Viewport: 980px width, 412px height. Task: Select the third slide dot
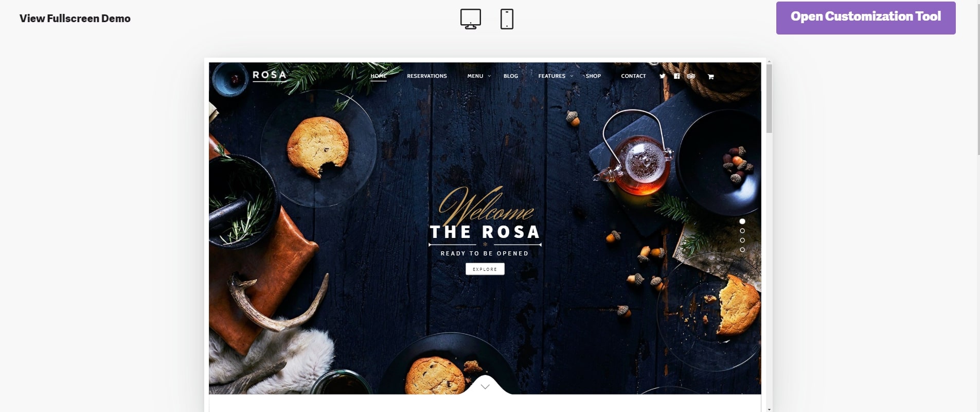[742, 240]
